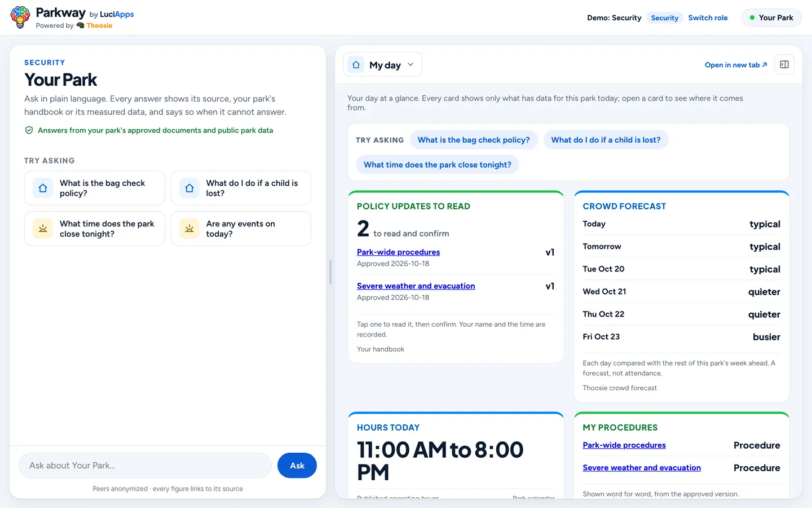Click the Tomorrow crowd forecast row
The image size is (812, 508).
(x=681, y=247)
